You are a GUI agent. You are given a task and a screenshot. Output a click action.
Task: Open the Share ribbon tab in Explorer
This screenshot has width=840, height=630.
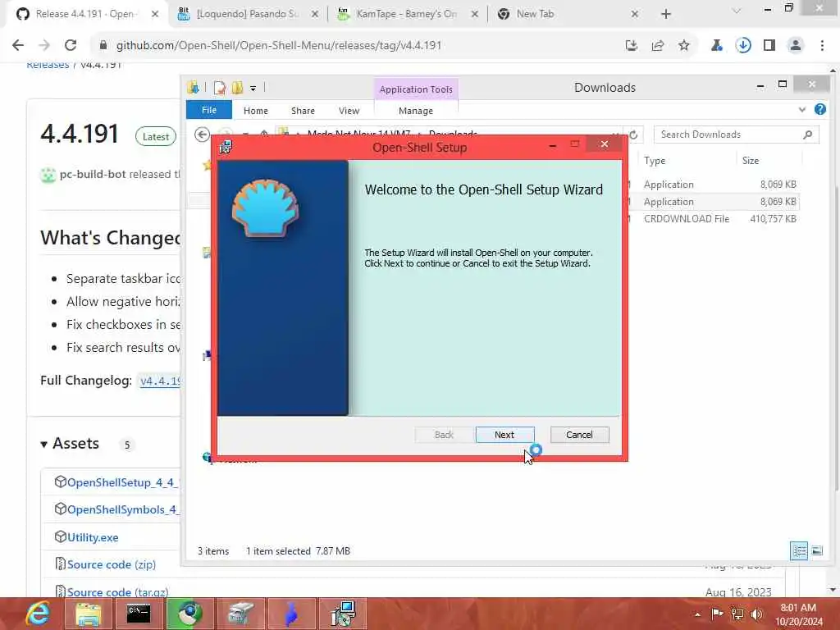coord(303,111)
